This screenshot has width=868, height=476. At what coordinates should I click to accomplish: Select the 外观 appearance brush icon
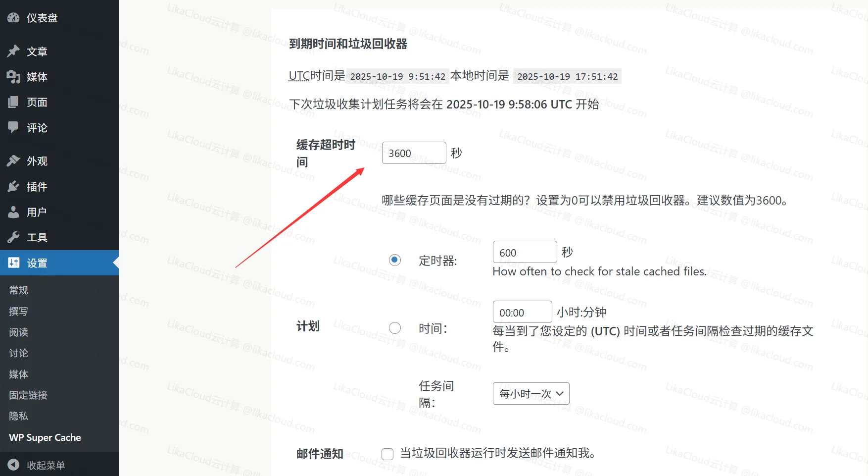tap(13, 159)
